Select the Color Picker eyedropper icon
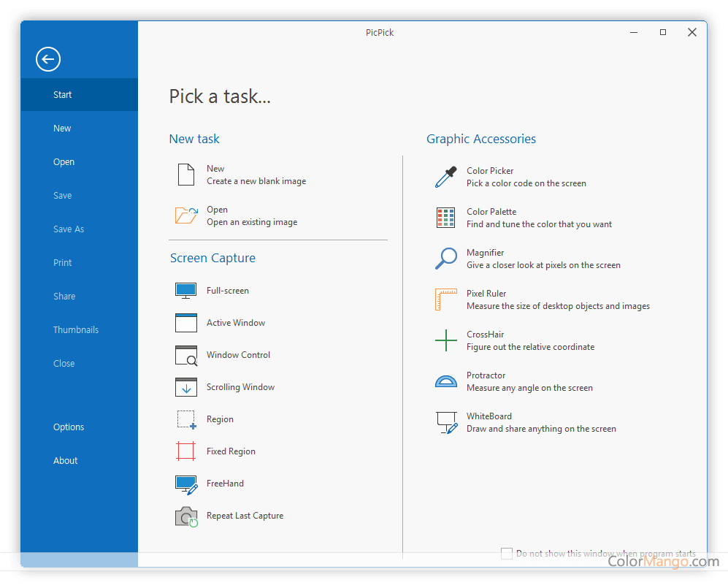 tap(445, 177)
